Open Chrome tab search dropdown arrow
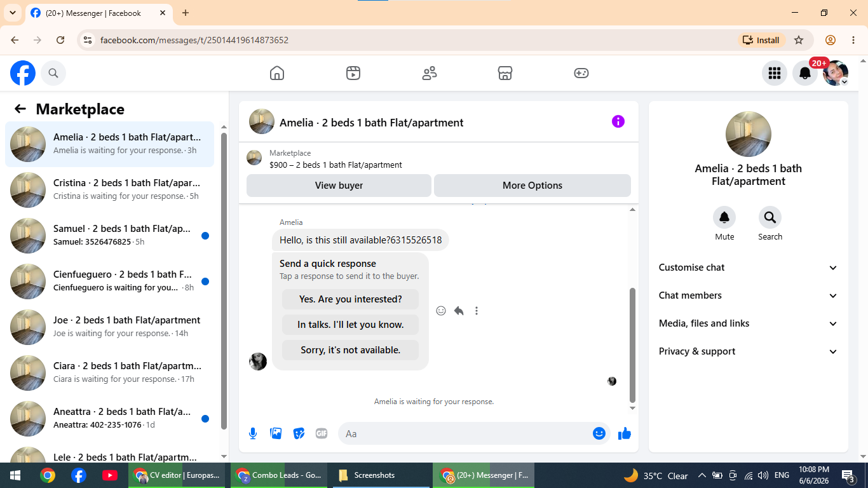 pos(12,13)
